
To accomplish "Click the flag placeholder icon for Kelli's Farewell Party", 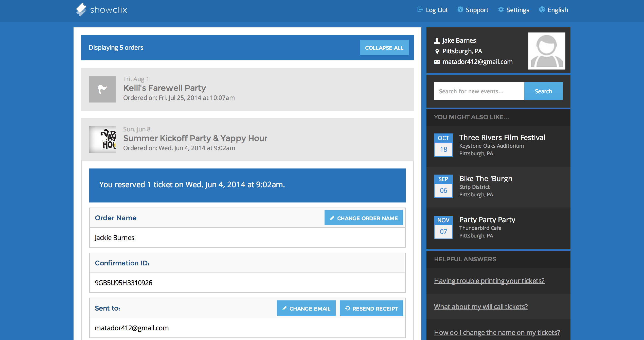I will coord(102,89).
